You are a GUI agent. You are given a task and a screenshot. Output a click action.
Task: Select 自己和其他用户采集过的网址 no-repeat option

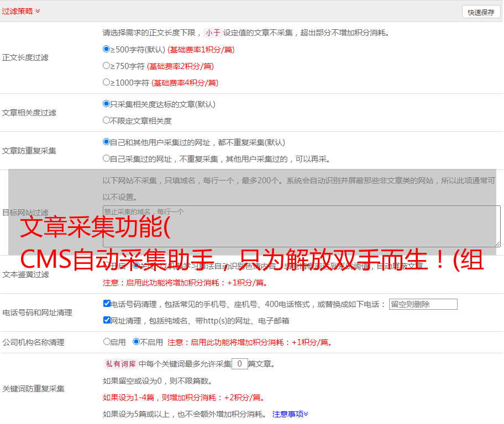pos(106,142)
